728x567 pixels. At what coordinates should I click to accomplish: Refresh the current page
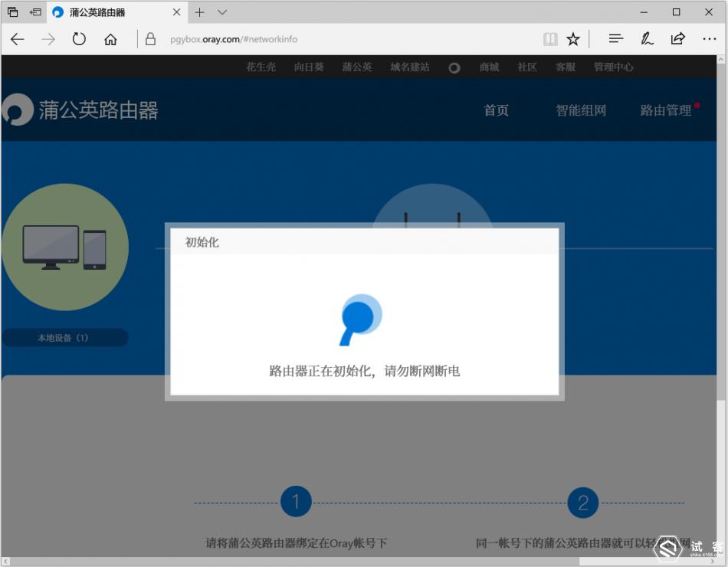coord(79,38)
